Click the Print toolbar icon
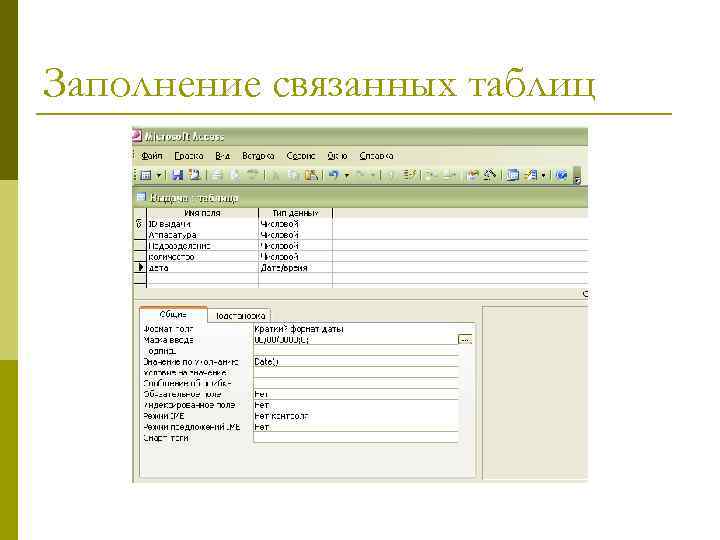This screenshot has width=720, height=540. 217,175
